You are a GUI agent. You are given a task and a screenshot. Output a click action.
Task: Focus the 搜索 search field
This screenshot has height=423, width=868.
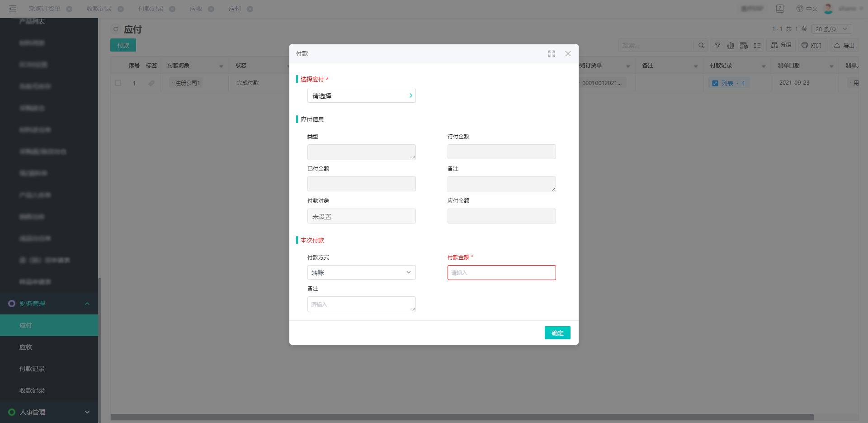click(656, 45)
